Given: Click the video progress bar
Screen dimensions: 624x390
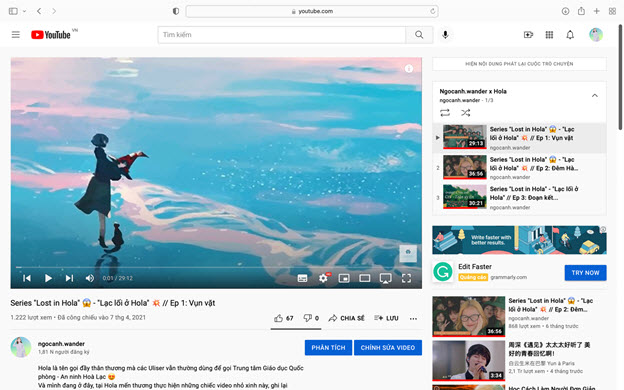Looking at the screenshot, I should tap(216, 267).
